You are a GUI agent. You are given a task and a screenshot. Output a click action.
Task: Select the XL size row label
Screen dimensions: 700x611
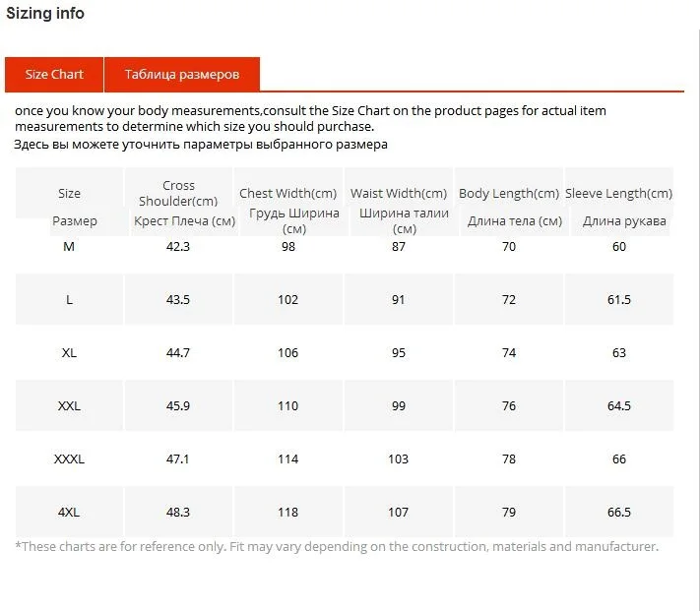pos(69,353)
